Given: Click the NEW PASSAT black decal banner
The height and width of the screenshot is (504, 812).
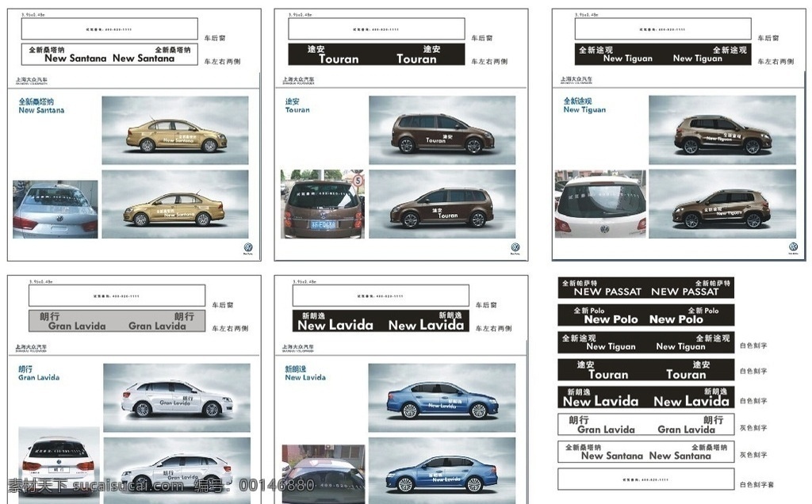Looking at the screenshot, I should 645,288.
